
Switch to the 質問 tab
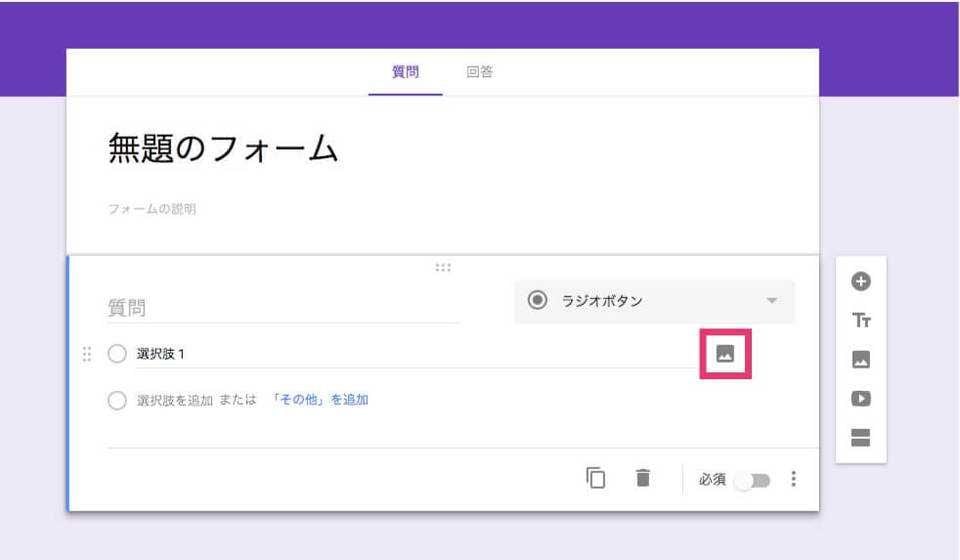pyautogui.click(x=405, y=72)
